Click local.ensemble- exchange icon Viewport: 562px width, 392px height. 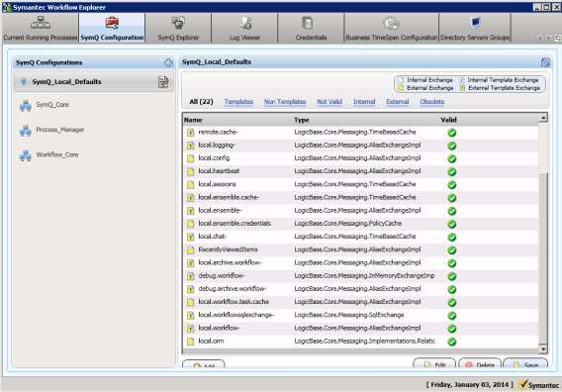pos(191,211)
